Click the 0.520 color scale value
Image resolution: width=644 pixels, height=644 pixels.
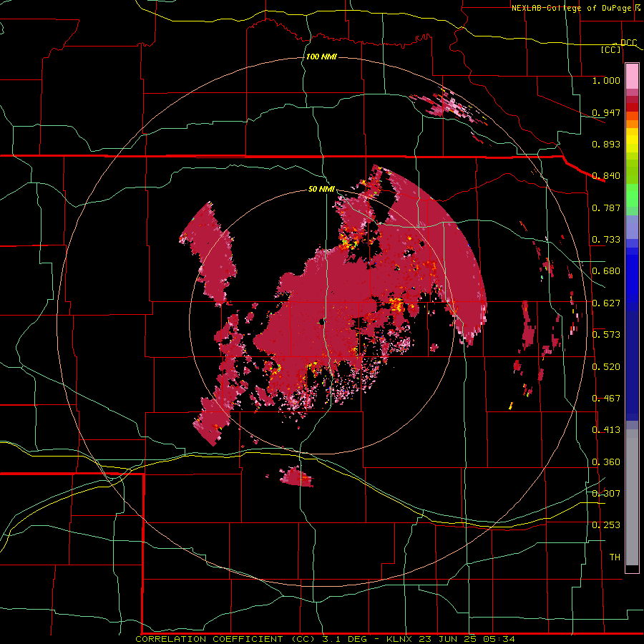[x=606, y=367]
